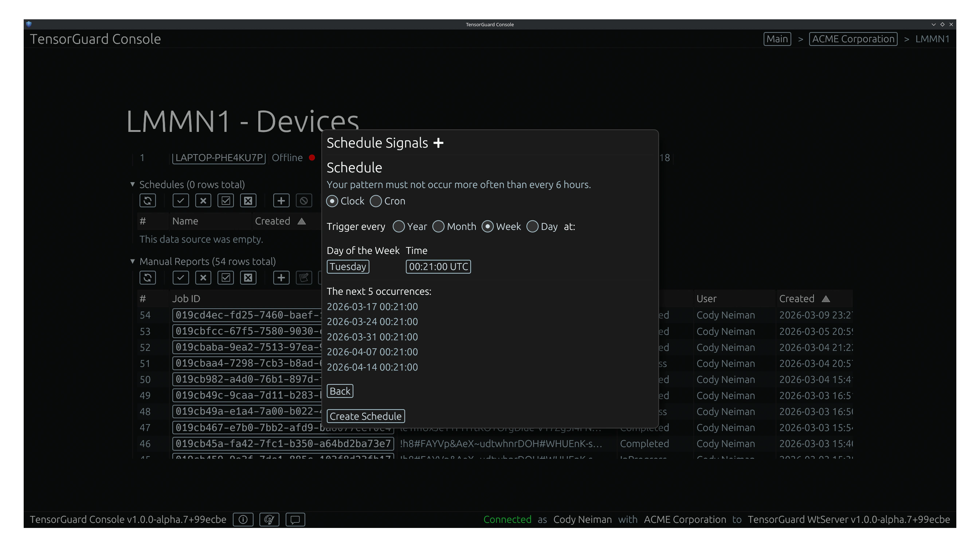The image size is (980, 556).
Task: Open the feedback chat icon in footer
Action: pyautogui.click(x=295, y=519)
